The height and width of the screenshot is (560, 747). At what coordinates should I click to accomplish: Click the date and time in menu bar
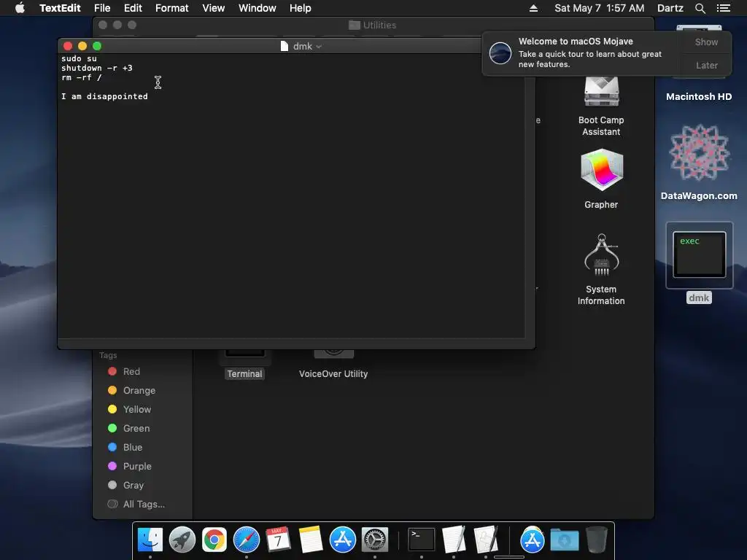(x=600, y=8)
